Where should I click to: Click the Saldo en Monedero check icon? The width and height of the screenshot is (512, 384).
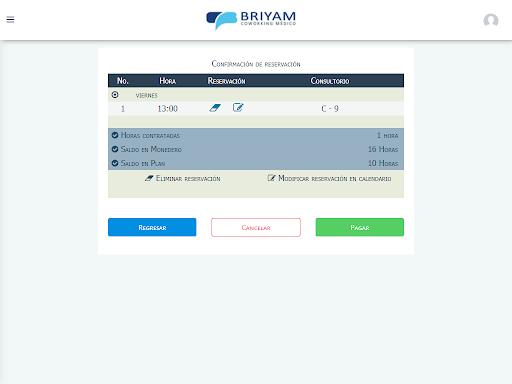115,149
